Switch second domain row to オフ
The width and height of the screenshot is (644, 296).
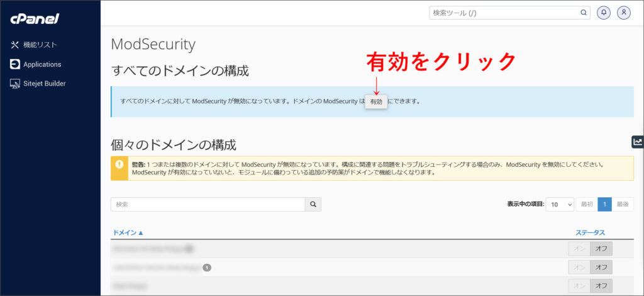pos(601,267)
